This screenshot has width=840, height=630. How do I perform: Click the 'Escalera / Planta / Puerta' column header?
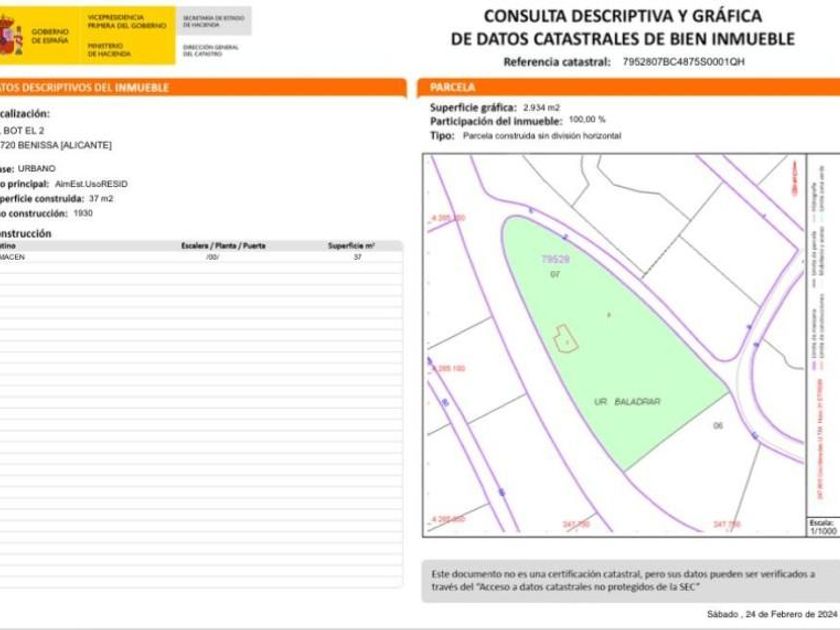pos(223,246)
